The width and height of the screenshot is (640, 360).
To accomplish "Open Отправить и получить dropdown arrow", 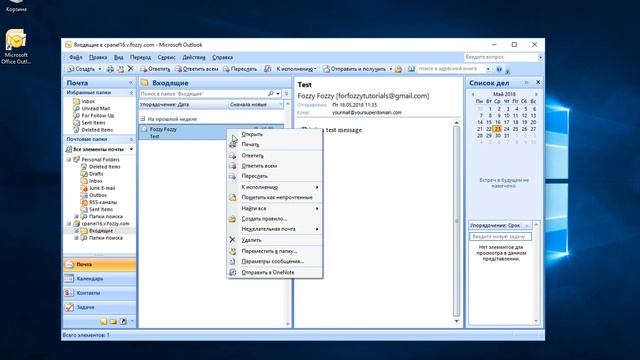I will tap(391, 69).
